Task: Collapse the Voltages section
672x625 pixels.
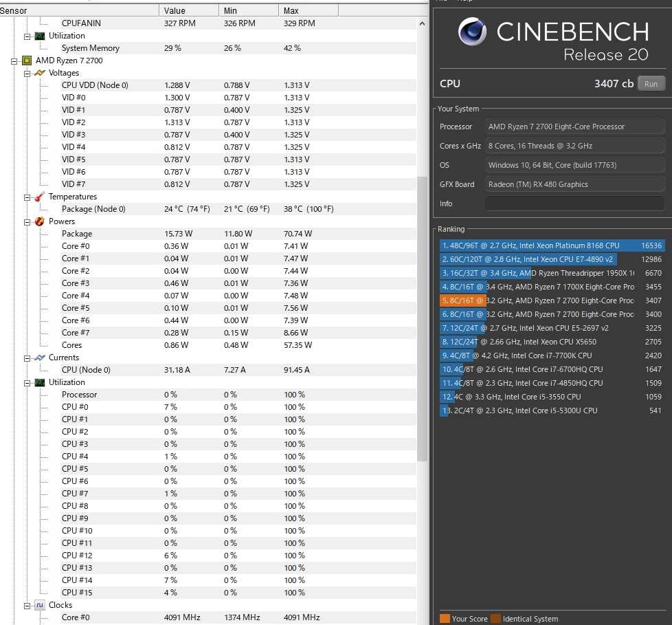Action: tap(27, 74)
